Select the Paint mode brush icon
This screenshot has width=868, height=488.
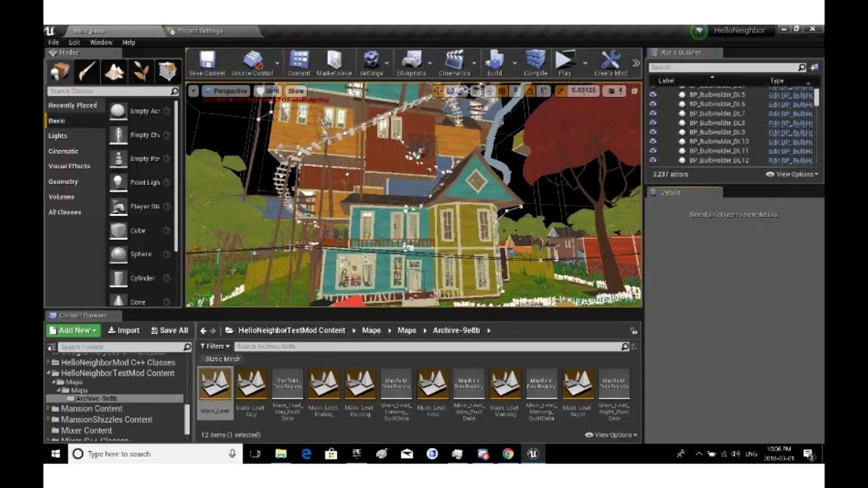[87, 71]
